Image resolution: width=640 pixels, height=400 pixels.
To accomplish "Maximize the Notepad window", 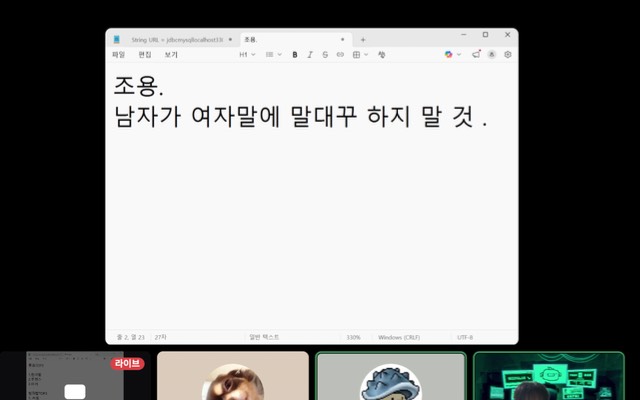I will (x=485, y=35).
